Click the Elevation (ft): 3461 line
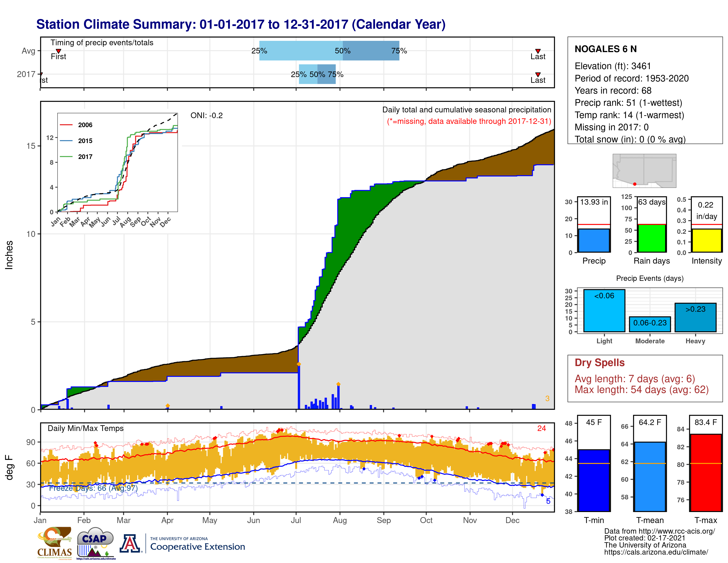The width and height of the screenshot is (728, 563). (x=613, y=66)
